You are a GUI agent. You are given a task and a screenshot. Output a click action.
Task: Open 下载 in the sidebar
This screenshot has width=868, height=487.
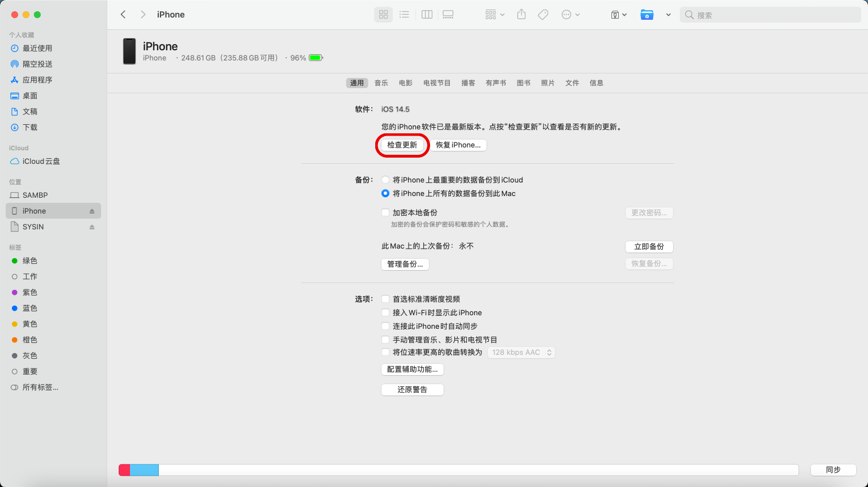pyautogui.click(x=53, y=127)
